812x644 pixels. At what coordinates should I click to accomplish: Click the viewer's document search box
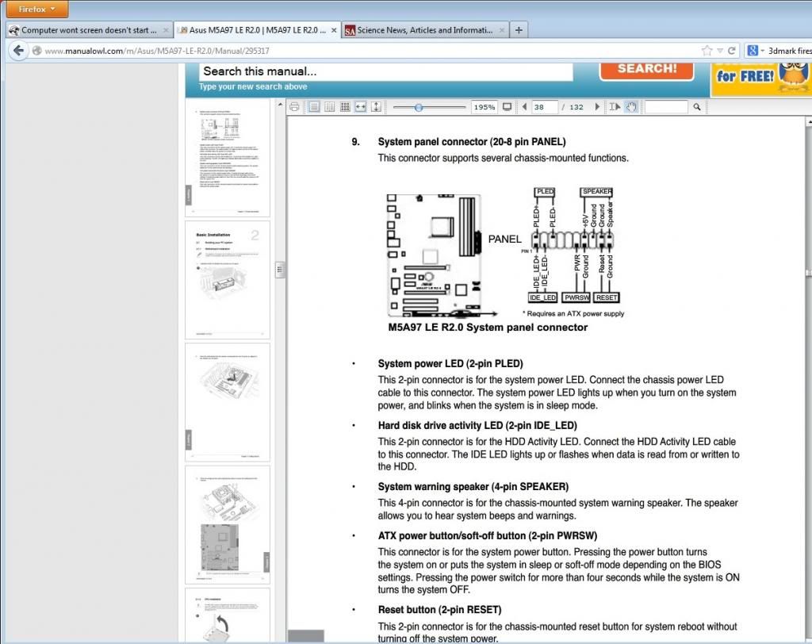(x=666, y=107)
